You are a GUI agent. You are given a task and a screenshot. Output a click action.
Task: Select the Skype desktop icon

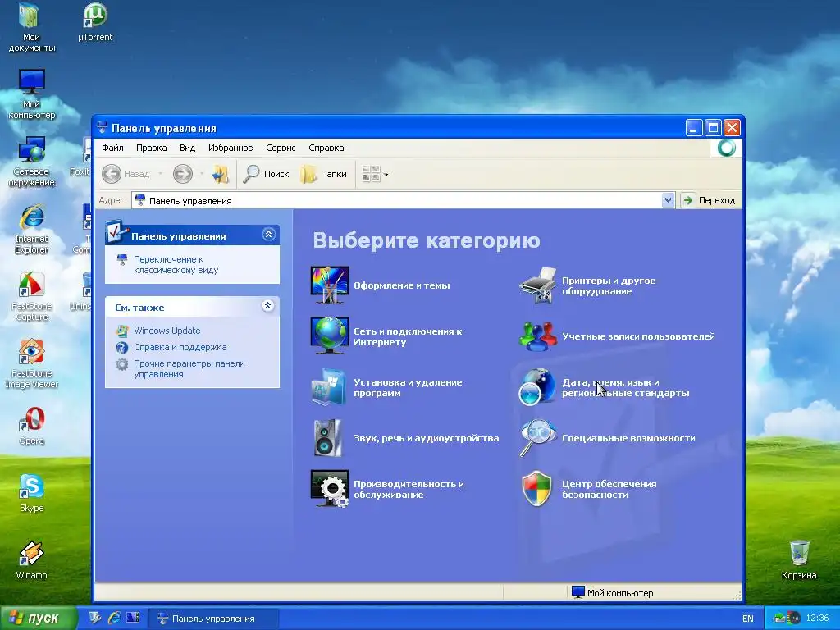coord(32,493)
